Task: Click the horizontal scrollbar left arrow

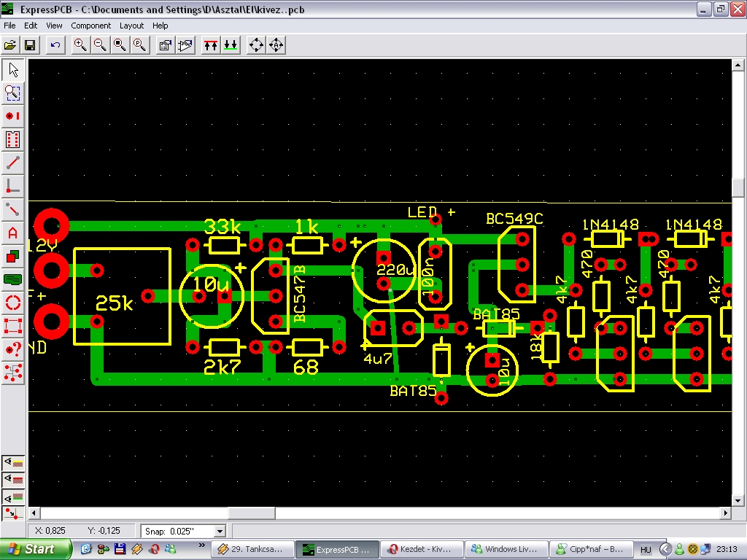Action: pos(34,513)
